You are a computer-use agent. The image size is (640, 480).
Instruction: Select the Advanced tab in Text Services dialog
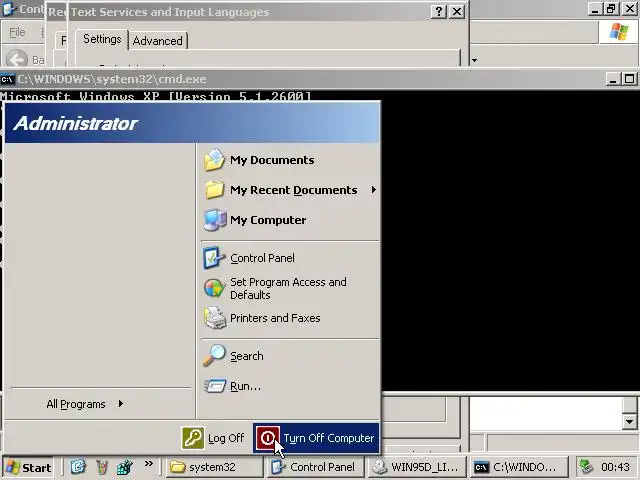(158, 41)
